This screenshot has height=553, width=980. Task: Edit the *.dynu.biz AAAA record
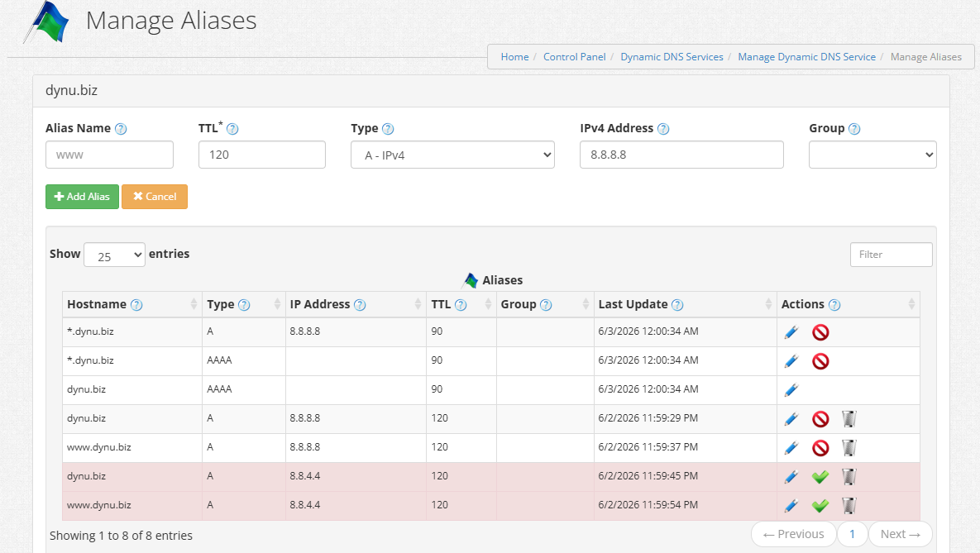[791, 361]
